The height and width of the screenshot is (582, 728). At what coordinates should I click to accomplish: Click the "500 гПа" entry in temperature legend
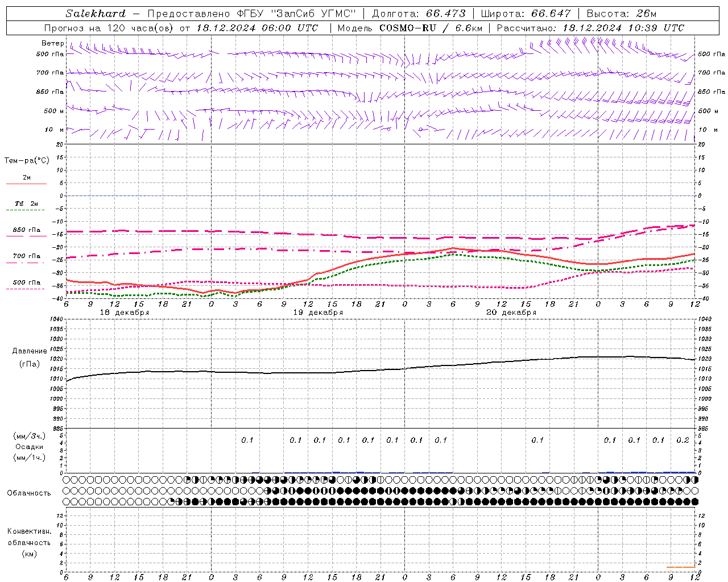point(27,282)
